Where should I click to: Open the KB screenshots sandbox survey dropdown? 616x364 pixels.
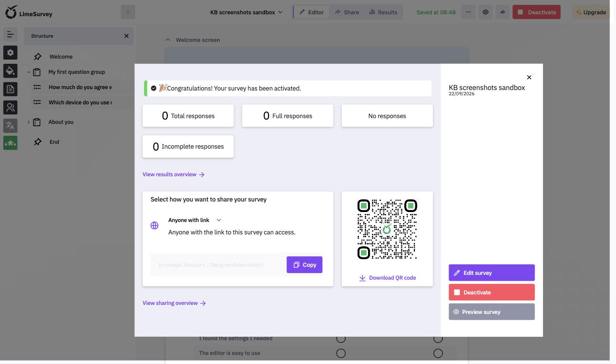tap(246, 12)
